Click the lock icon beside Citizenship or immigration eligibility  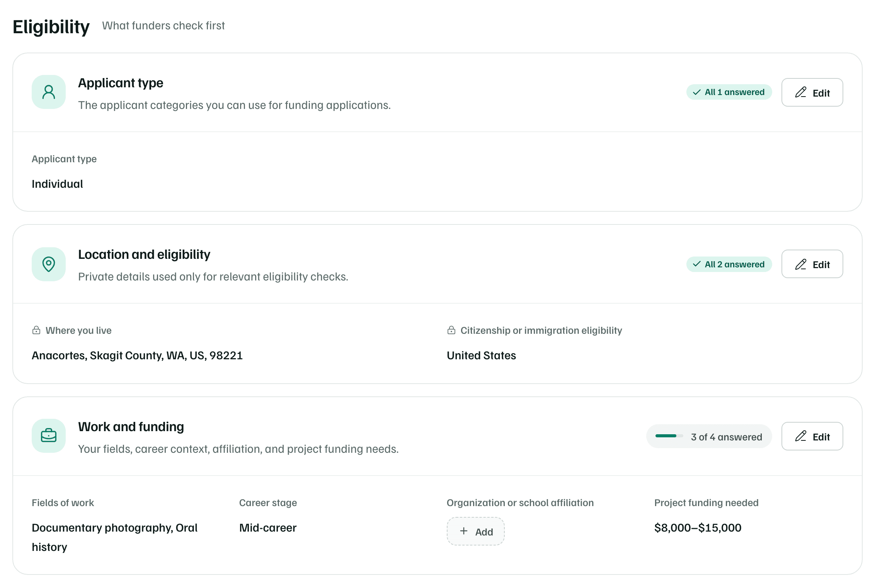[451, 330]
